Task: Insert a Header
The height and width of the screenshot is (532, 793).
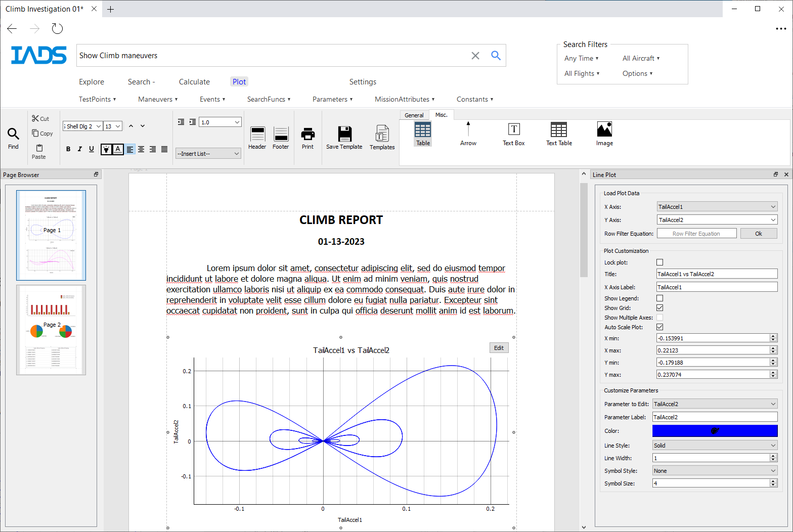Action: click(257, 138)
